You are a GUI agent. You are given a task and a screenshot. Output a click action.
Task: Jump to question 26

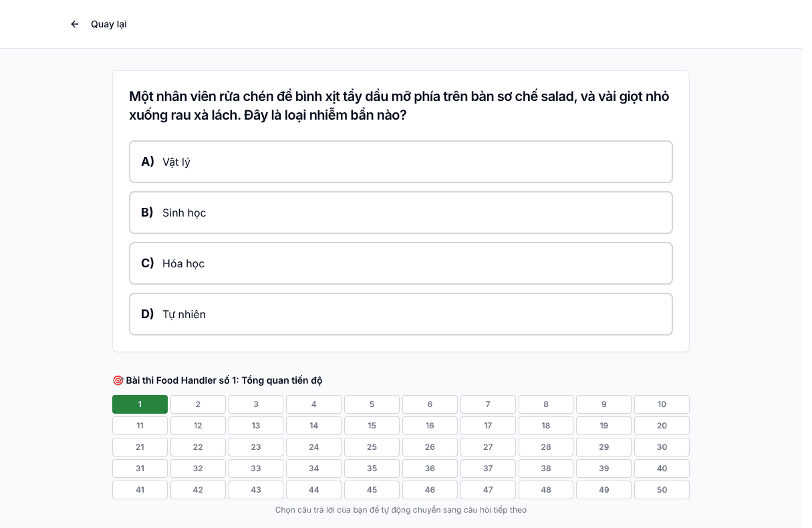tap(430, 447)
